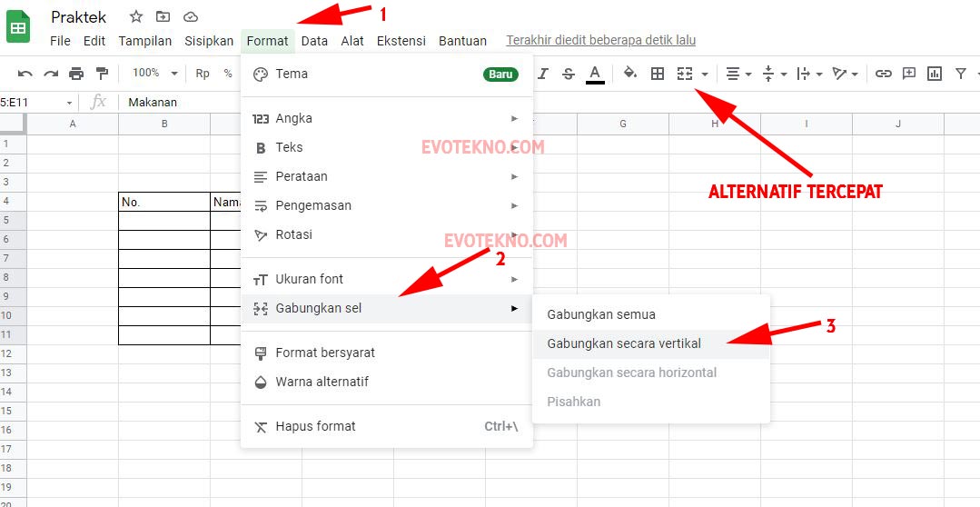Open the horizontal align dropdown

pyautogui.click(x=739, y=74)
